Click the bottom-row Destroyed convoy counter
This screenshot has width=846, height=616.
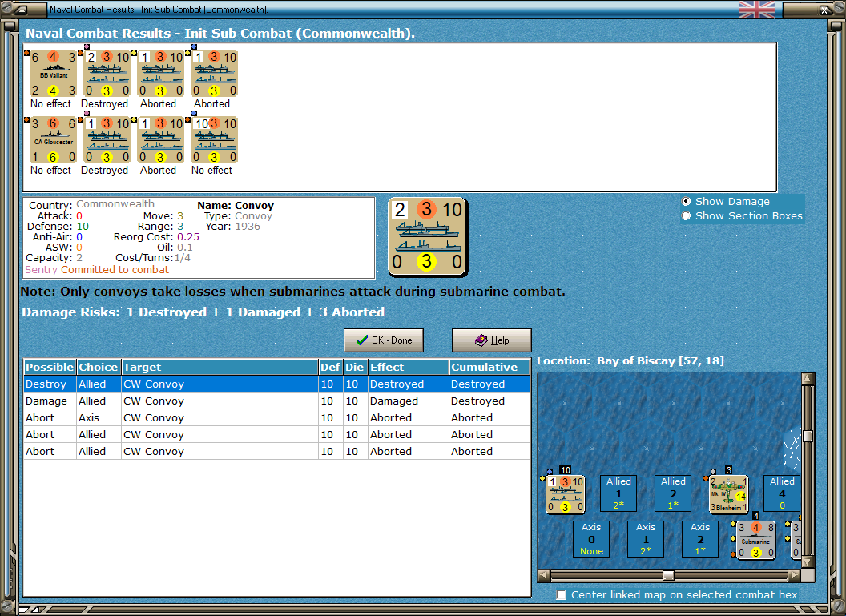coord(107,140)
